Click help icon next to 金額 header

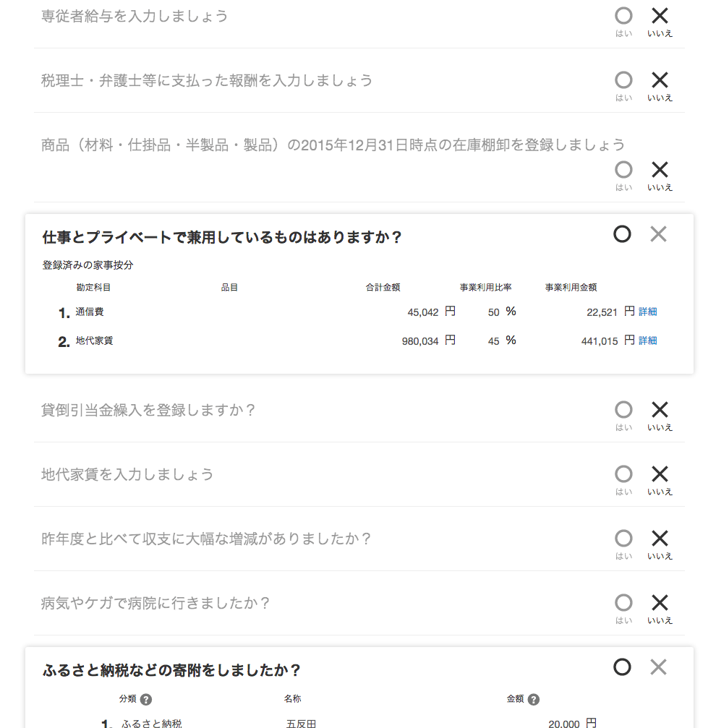coord(534,700)
